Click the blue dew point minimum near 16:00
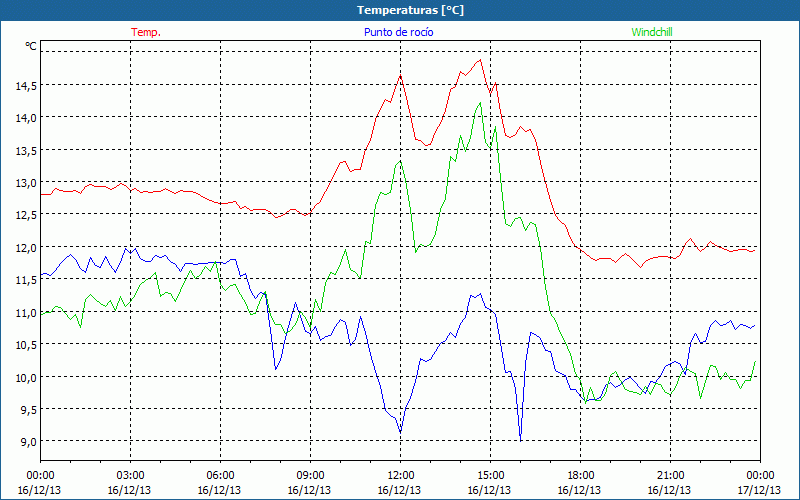 [x=520, y=440]
